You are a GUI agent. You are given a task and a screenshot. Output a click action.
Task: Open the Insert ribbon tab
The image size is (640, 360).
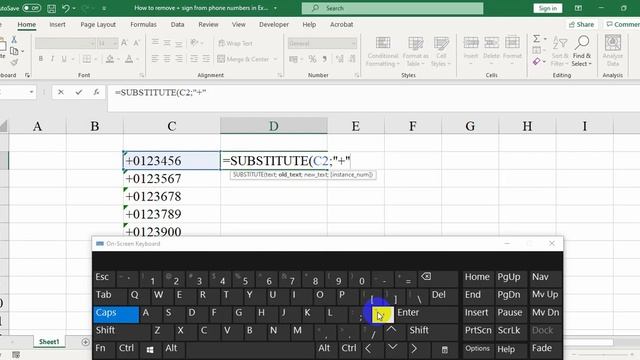point(57,24)
